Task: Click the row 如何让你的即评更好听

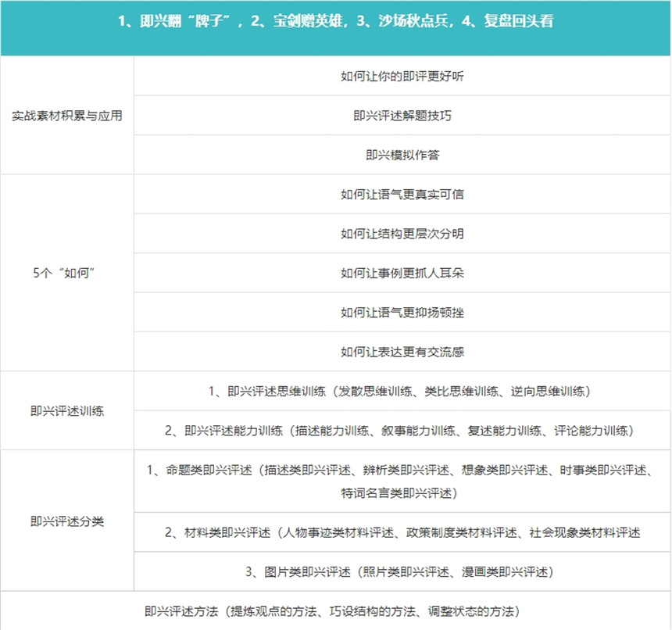Action: click(402, 76)
